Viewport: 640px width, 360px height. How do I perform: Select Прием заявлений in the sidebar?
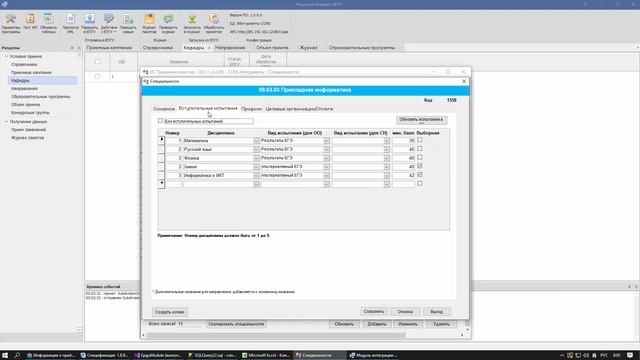29,130
